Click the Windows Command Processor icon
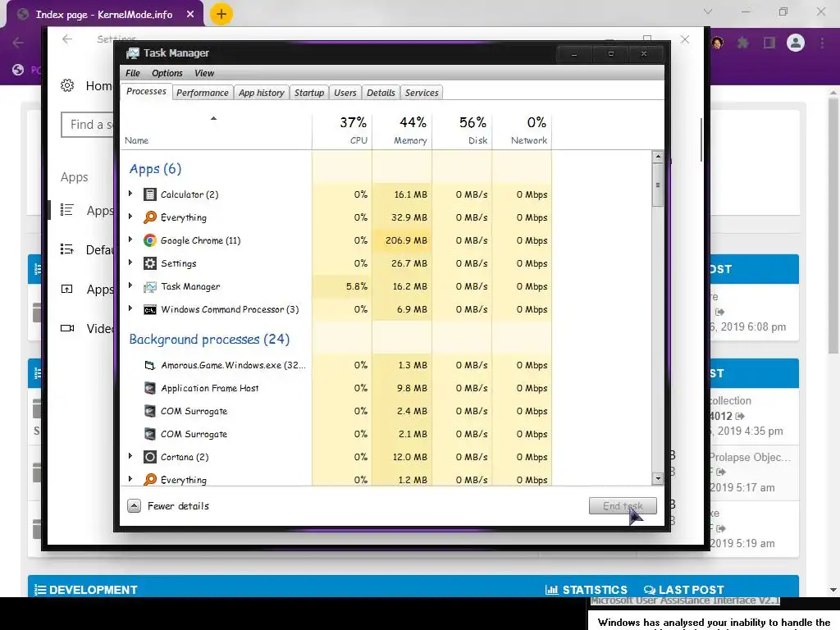This screenshot has height=630, width=840. pyautogui.click(x=150, y=309)
